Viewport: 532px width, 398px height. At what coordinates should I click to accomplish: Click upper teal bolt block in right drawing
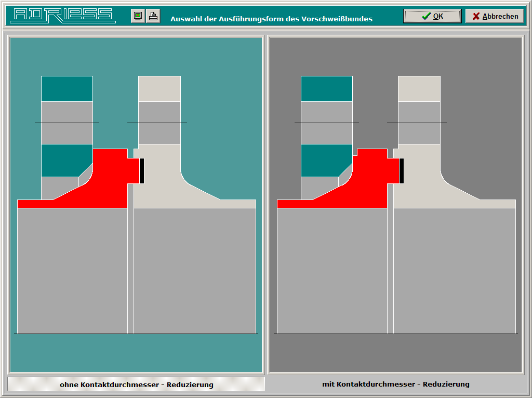coord(327,89)
